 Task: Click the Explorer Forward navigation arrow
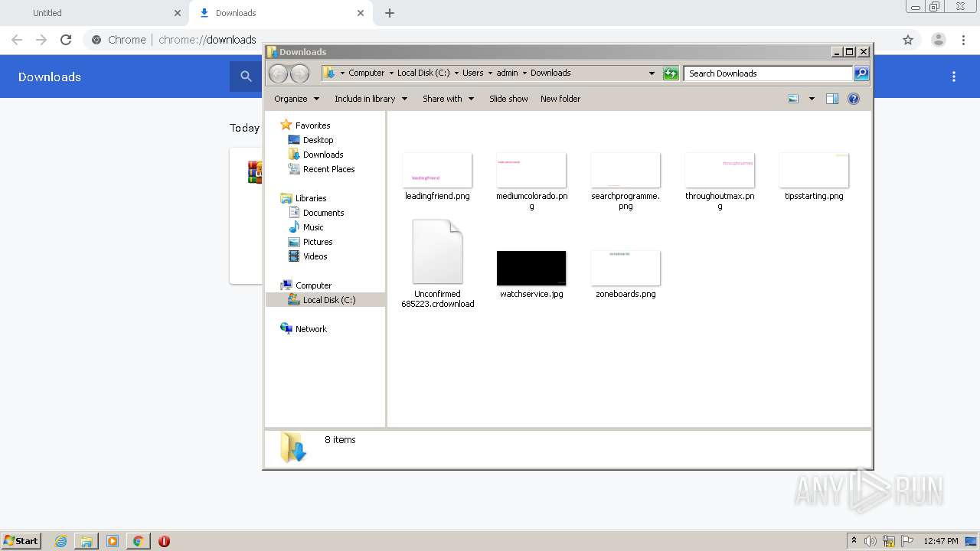pos(299,73)
